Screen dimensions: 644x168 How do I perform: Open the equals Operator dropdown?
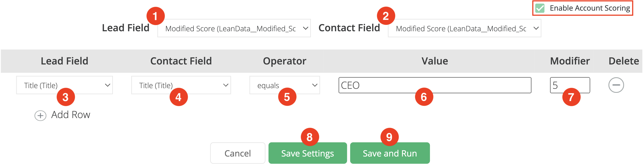tap(285, 85)
